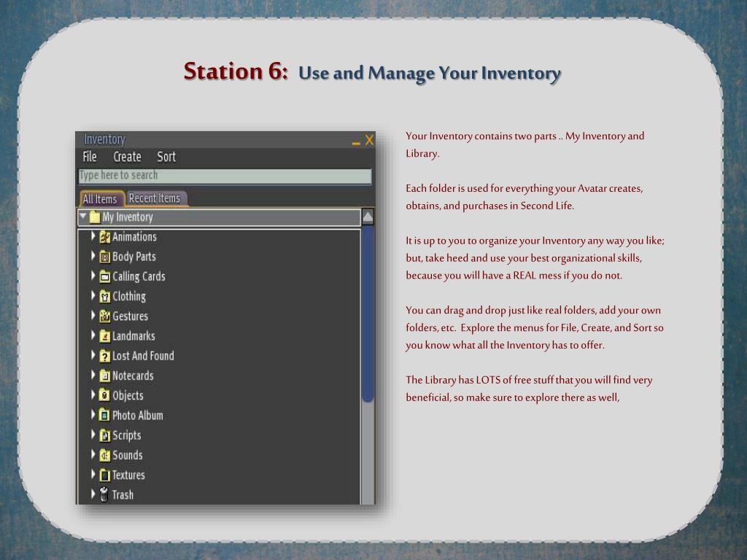Expand the Notecards folder arrow
This screenshot has height=560, width=747.
pyautogui.click(x=93, y=376)
